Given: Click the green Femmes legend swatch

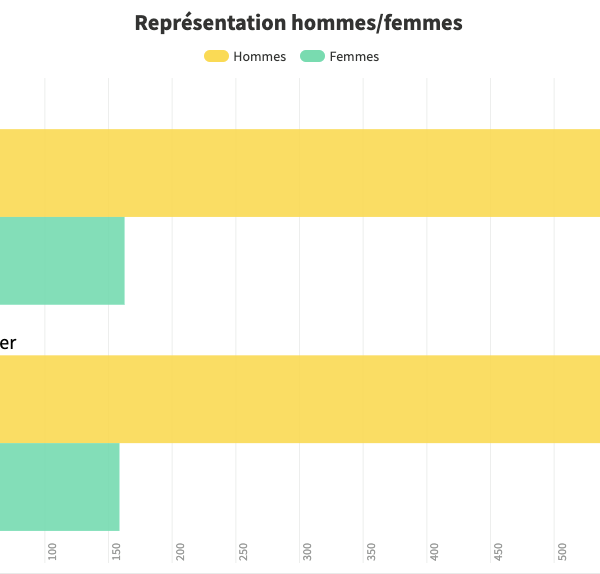Looking at the screenshot, I should click(312, 56).
